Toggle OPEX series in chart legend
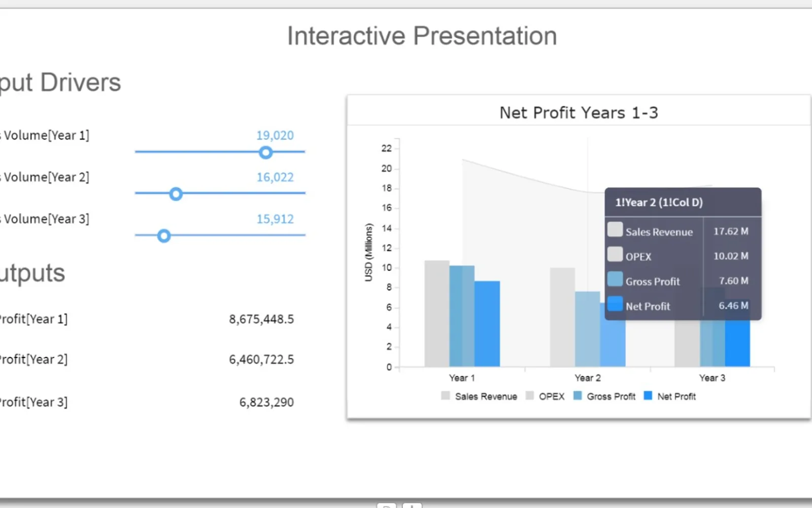The width and height of the screenshot is (812, 508). pos(545,396)
